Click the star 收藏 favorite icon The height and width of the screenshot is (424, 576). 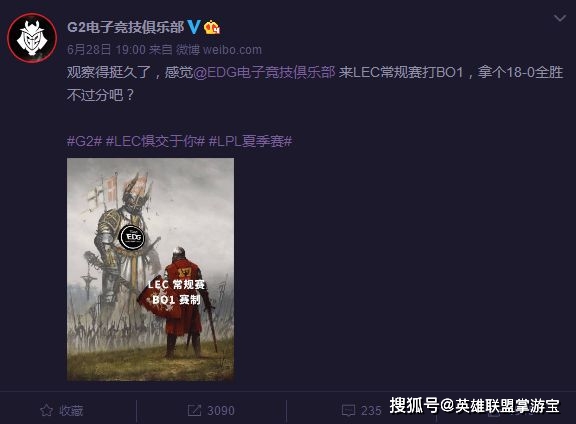[x=47, y=410]
